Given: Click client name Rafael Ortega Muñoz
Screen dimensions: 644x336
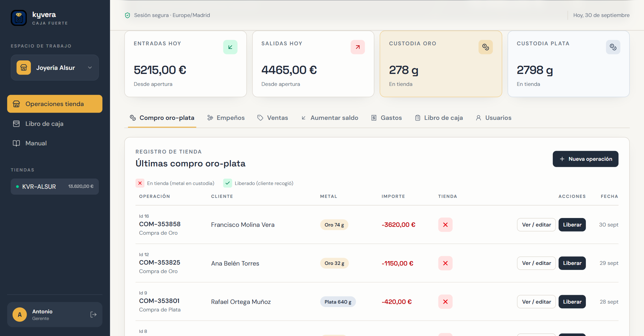Looking at the screenshot, I should pos(241,302).
